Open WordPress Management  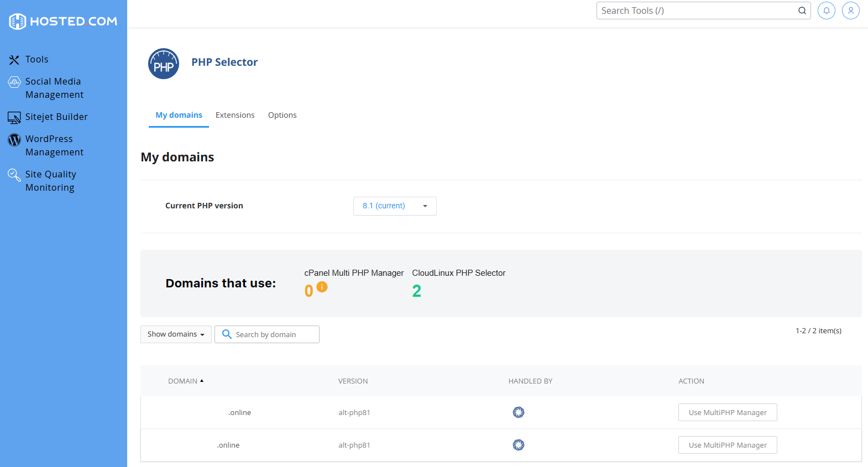(54, 145)
